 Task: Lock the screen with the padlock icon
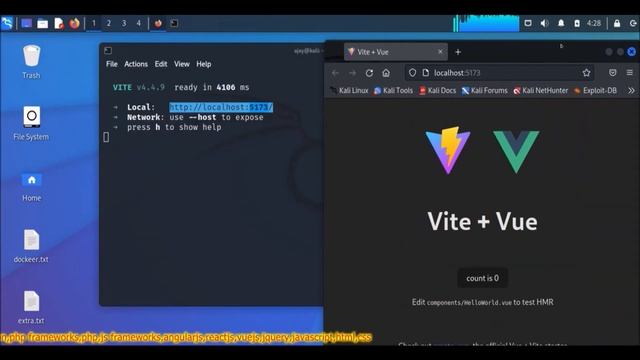coord(617,23)
